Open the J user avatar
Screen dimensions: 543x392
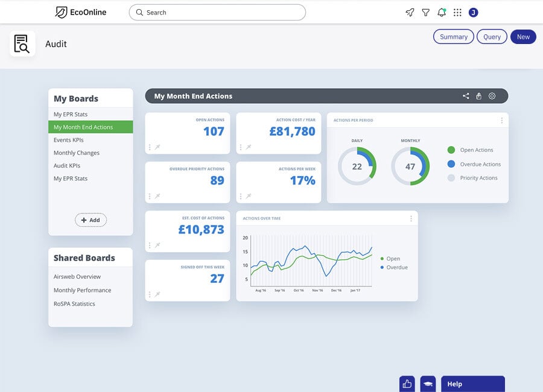pyautogui.click(x=473, y=13)
